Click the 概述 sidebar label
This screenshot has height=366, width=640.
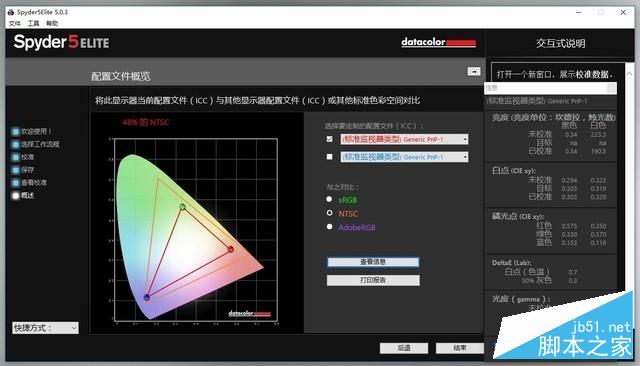27,195
